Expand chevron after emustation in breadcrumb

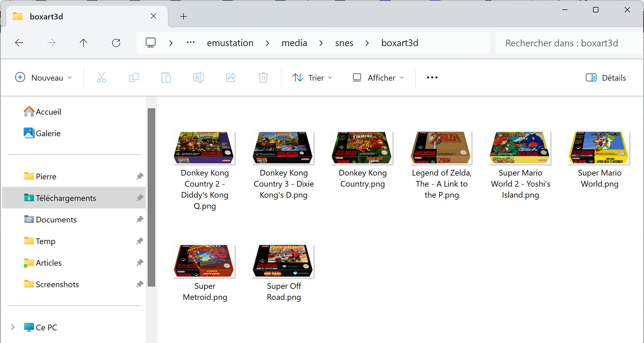[x=267, y=43]
